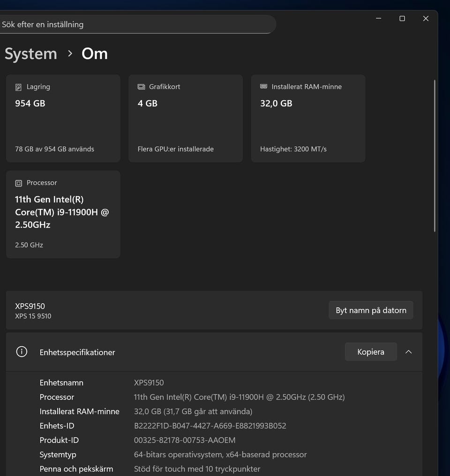The height and width of the screenshot is (476, 450).
Task: Click the Om breadcrumb title
Action: 95,54
